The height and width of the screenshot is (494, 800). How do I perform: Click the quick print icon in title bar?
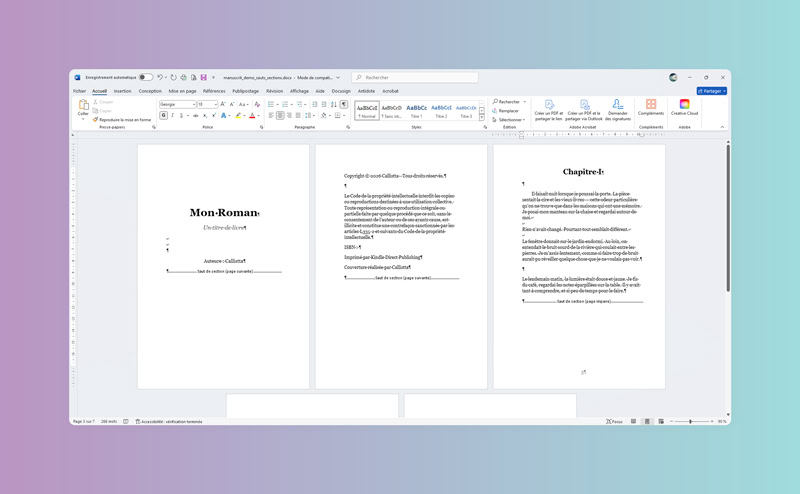tap(184, 78)
